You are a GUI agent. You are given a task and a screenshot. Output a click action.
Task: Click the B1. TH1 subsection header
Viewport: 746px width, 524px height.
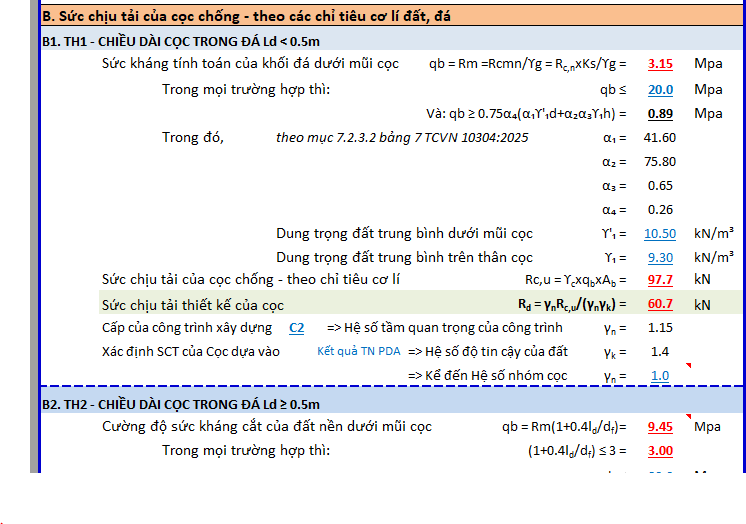(x=392, y=41)
